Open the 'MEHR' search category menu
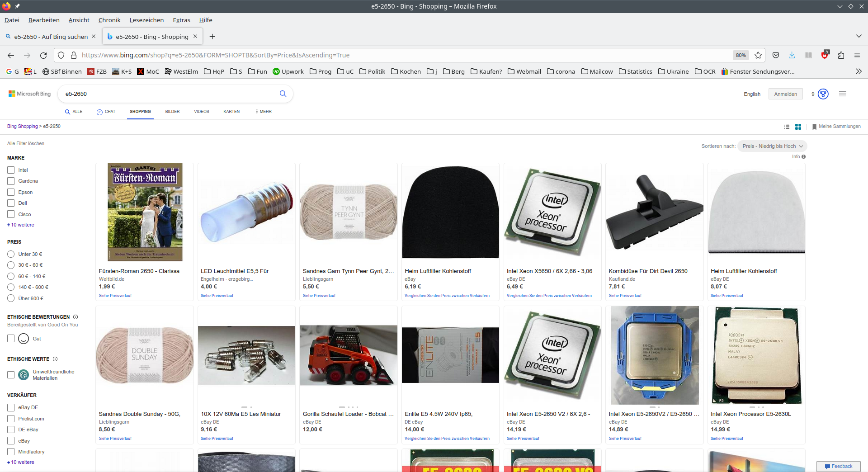The image size is (868, 472). (x=264, y=112)
